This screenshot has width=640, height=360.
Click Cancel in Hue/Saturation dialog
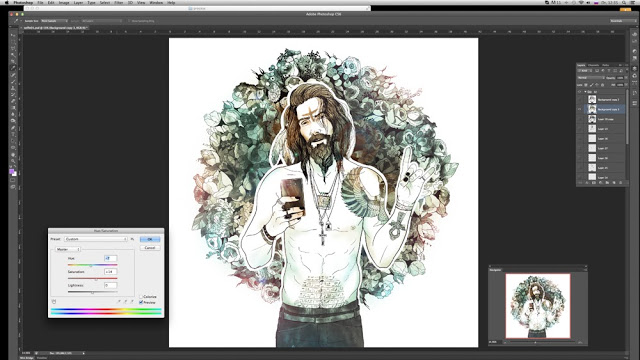(x=150, y=248)
